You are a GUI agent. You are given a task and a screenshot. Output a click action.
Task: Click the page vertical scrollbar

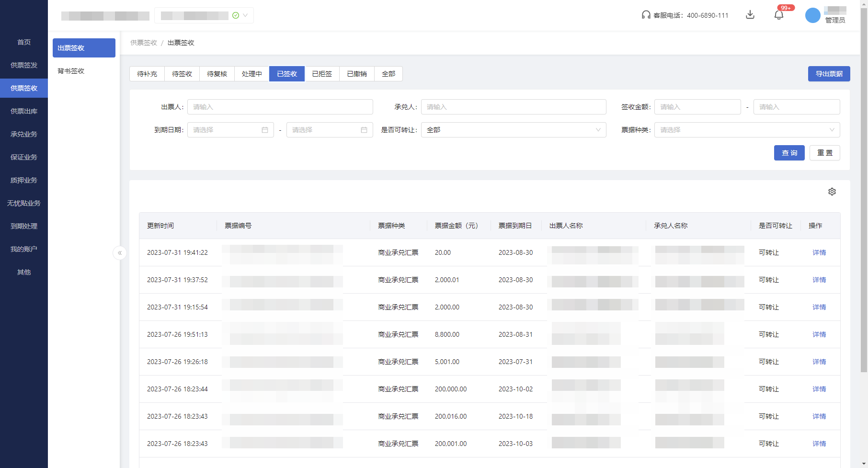pos(864,192)
